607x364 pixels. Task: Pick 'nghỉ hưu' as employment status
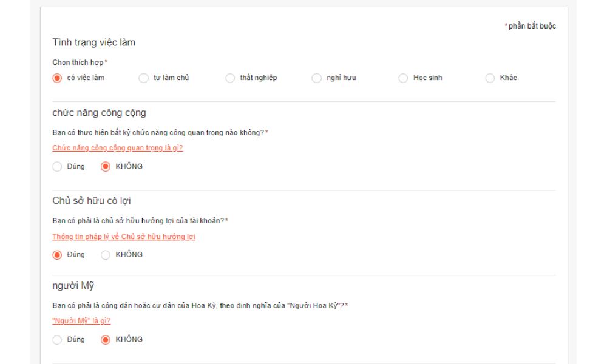pyautogui.click(x=317, y=78)
